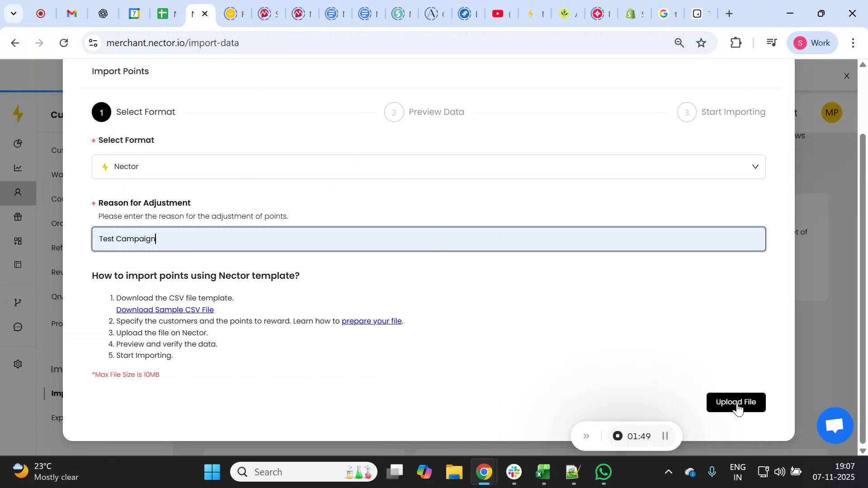Click the Nector lightning logo at top left
Viewport: 868px width, 488px height.
pyautogui.click(x=18, y=114)
